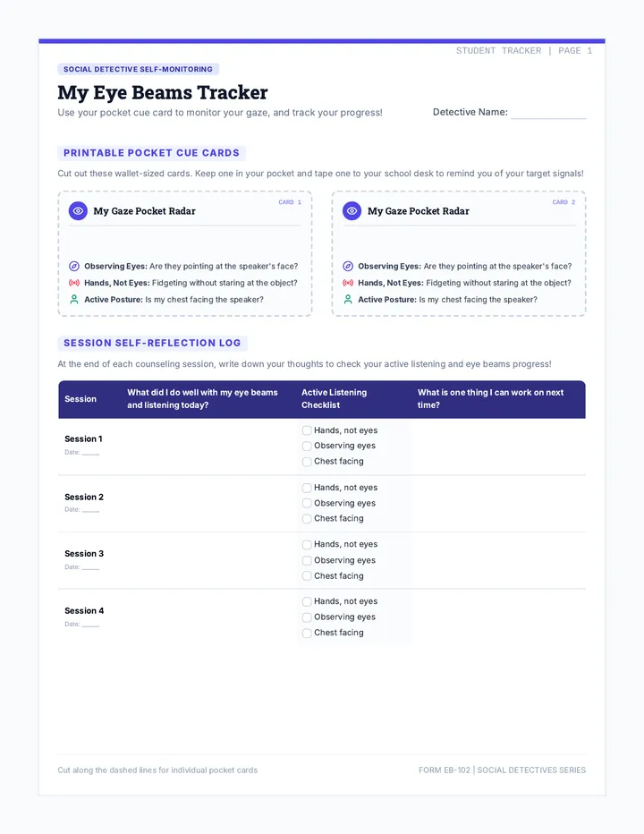Check 'Chest facing' for Session 1
The image size is (644, 834).
pyautogui.click(x=307, y=462)
